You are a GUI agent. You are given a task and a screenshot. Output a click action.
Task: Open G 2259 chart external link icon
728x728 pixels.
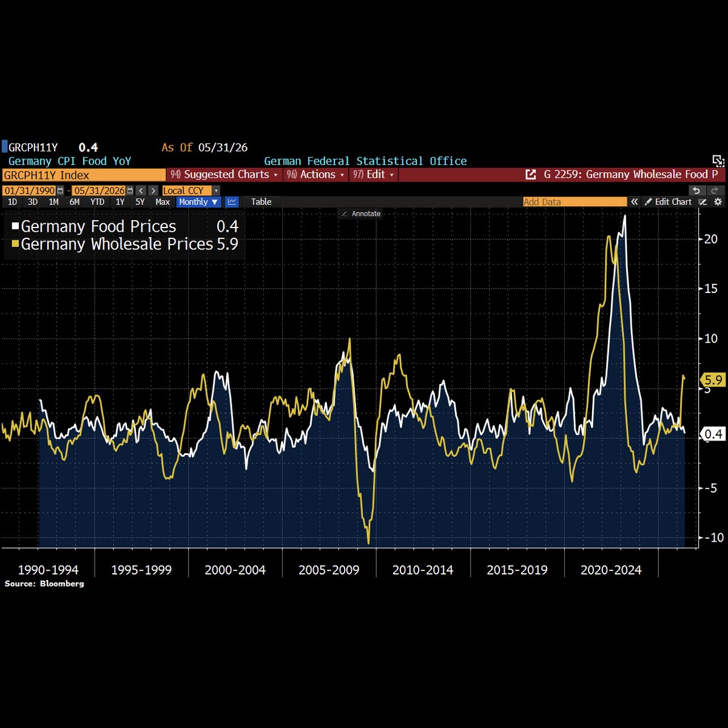pyautogui.click(x=531, y=175)
